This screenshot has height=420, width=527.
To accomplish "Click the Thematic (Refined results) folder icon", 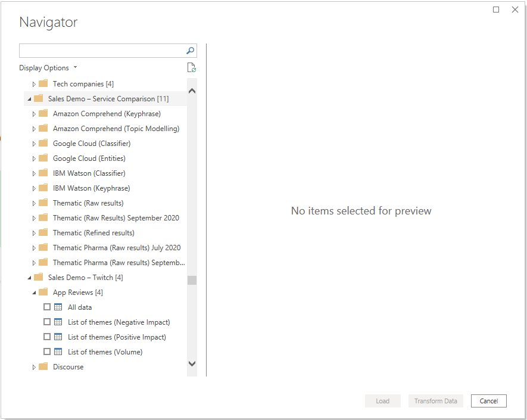I will tap(43, 232).
